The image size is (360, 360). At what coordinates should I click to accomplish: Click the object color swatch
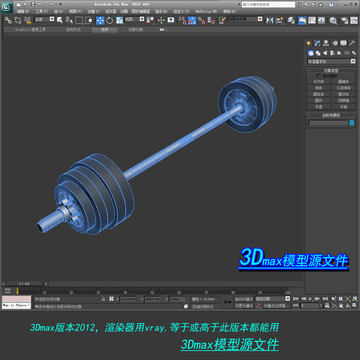point(352,123)
